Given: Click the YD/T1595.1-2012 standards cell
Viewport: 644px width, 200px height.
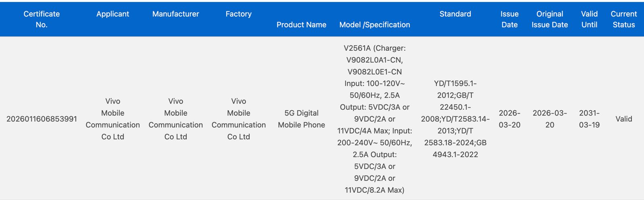Looking at the screenshot, I should [x=455, y=119].
